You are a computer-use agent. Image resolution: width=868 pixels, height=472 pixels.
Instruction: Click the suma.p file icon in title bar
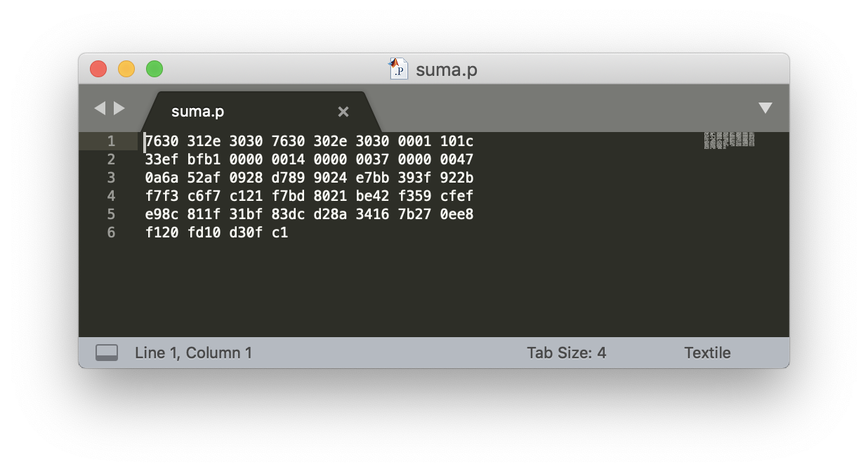click(x=398, y=70)
